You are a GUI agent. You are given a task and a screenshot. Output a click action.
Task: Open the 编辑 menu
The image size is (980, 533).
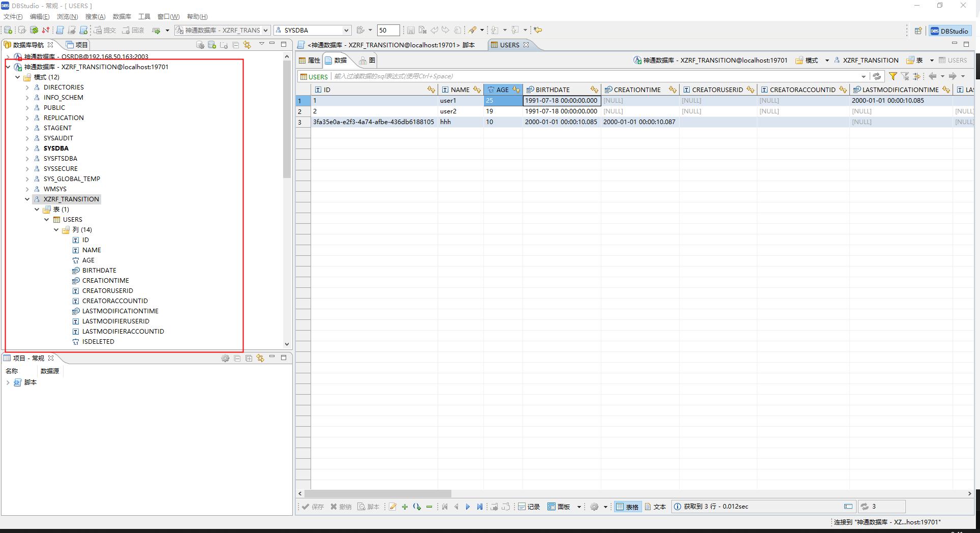40,17
